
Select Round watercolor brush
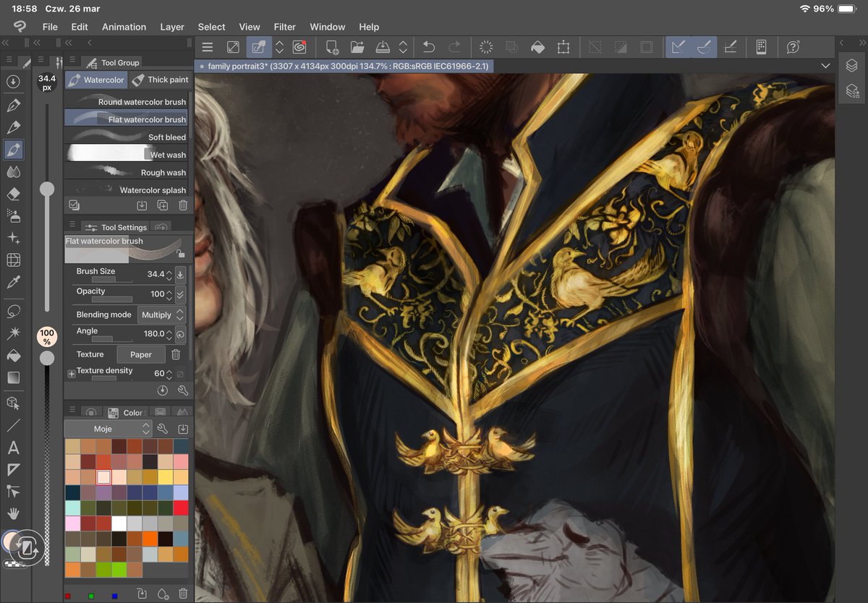coord(127,102)
